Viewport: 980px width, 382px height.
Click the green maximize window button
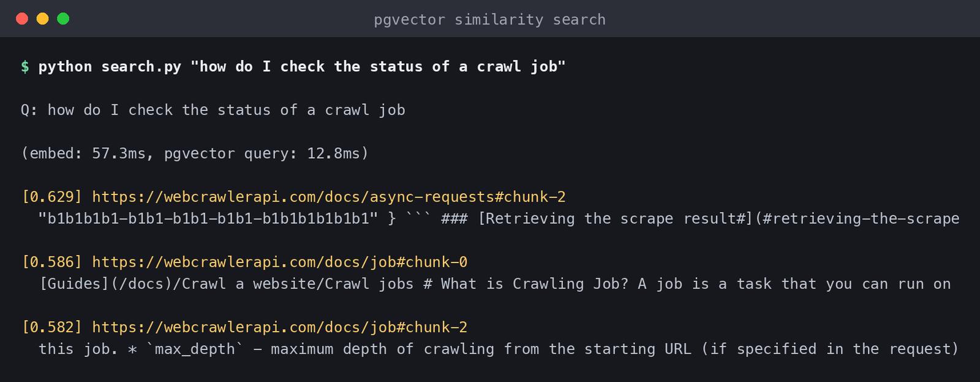pos(63,19)
